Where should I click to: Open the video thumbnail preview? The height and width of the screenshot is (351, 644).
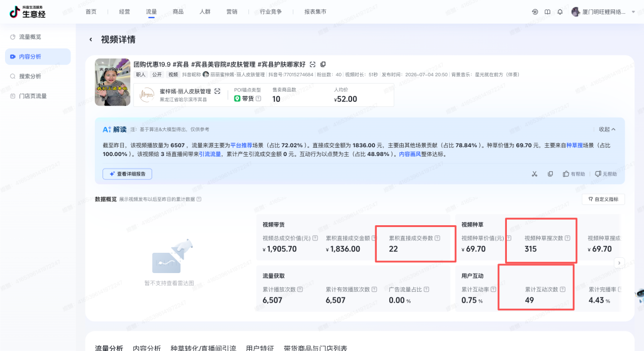(x=113, y=82)
